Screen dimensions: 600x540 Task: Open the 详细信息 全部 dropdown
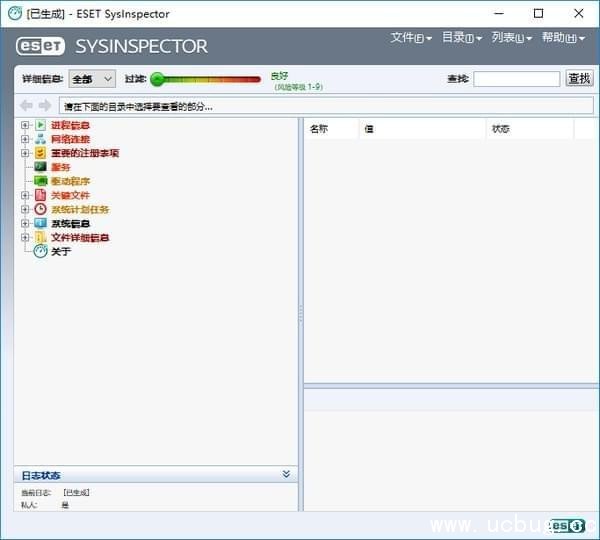coord(92,78)
